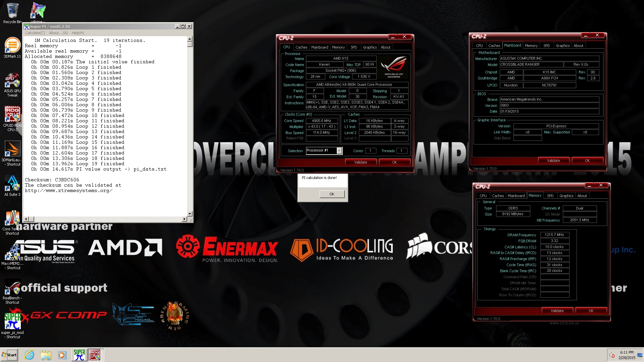Open Internet Explorer in taskbar
Screen dimensions: 644x362
[30, 355]
